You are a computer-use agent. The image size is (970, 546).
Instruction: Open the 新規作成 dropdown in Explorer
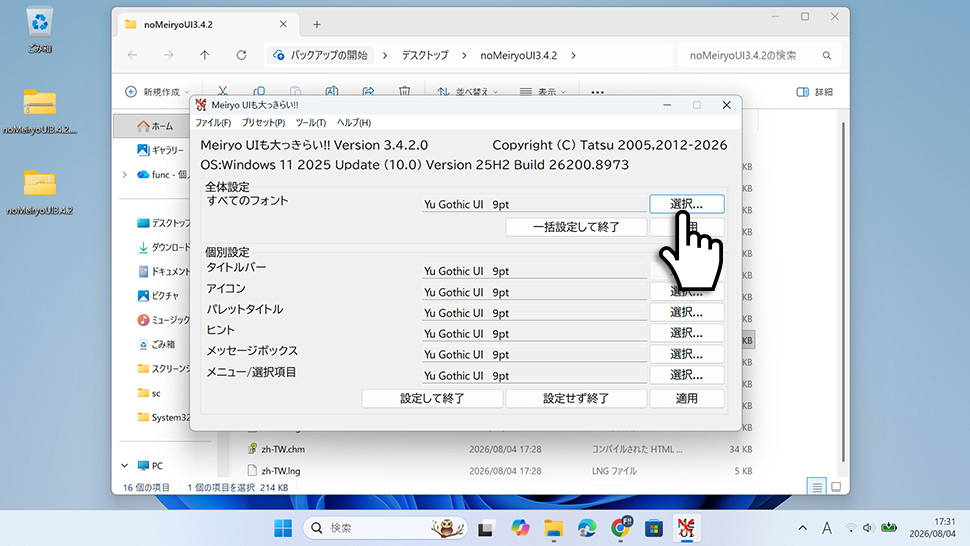[x=157, y=92]
